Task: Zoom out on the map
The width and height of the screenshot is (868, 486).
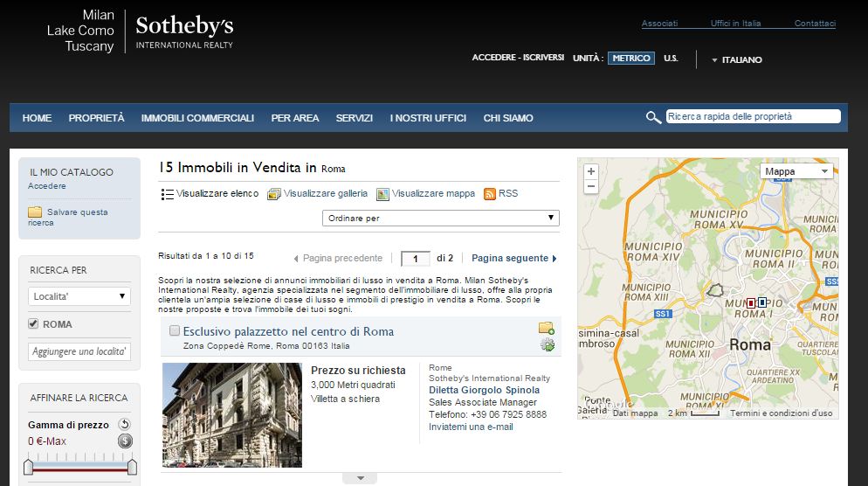Action: pos(591,186)
